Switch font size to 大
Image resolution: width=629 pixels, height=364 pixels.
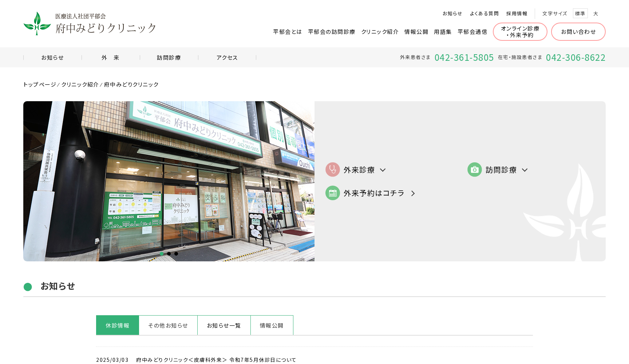(596, 13)
